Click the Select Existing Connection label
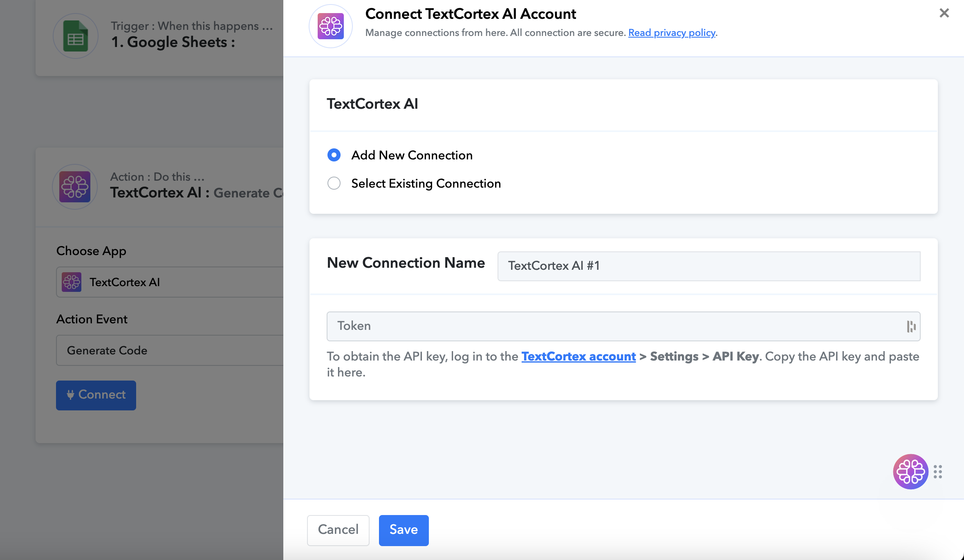Viewport: 964px width, 560px height. tap(426, 184)
